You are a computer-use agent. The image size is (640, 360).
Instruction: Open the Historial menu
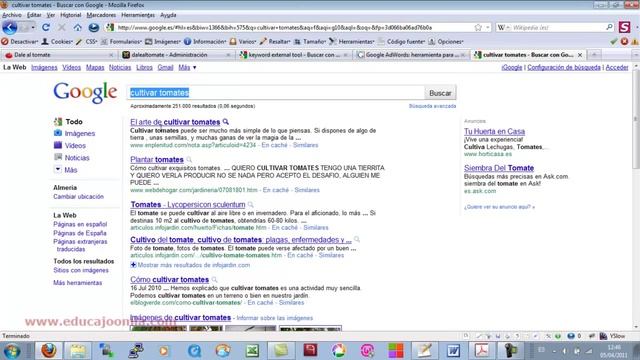click(71, 15)
